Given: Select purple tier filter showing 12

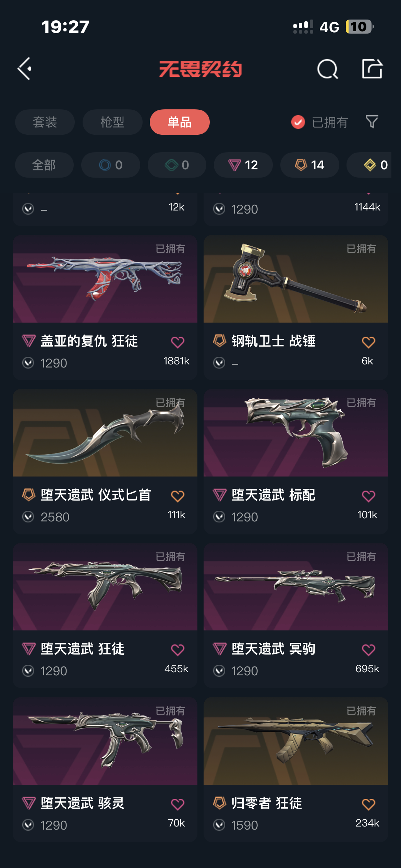Looking at the screenshot, I should tap(243, 165).
